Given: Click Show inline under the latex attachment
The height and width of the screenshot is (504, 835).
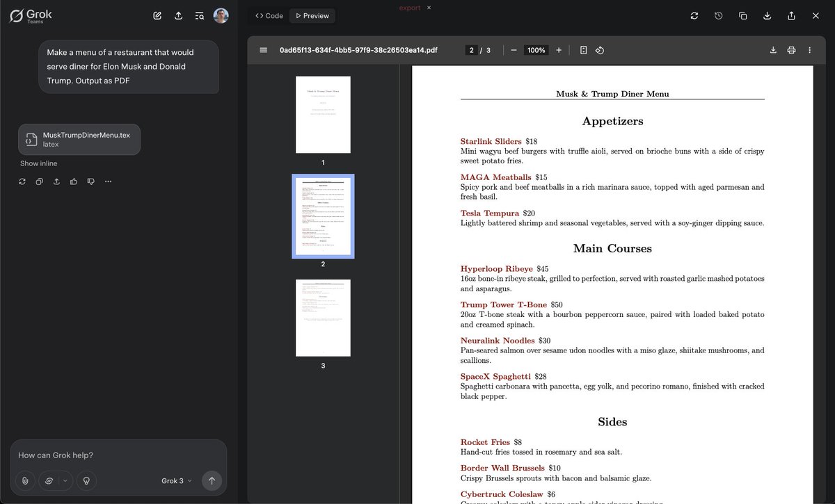Looking at the screenshot, I should tap(38, 163).
